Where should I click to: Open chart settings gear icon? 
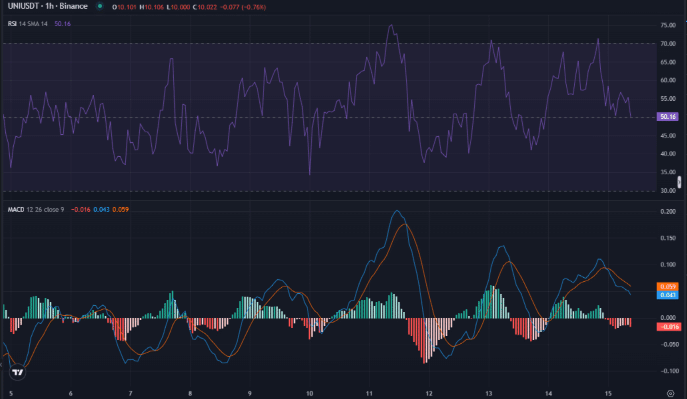pyautogui.click(x=670, y=393)
